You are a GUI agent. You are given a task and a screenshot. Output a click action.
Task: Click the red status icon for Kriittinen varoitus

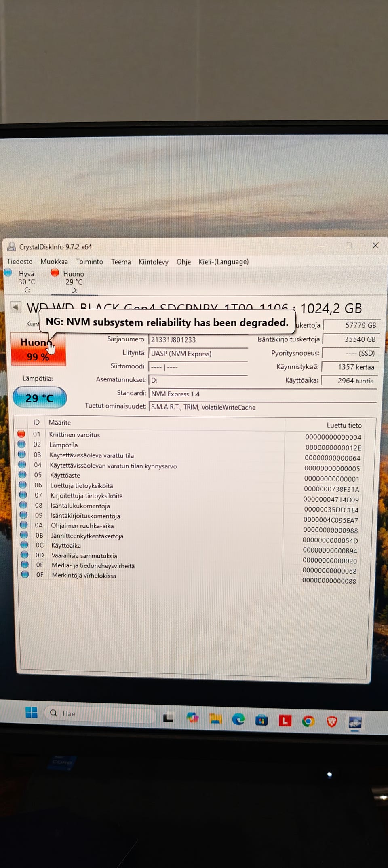tap(21, 434)
